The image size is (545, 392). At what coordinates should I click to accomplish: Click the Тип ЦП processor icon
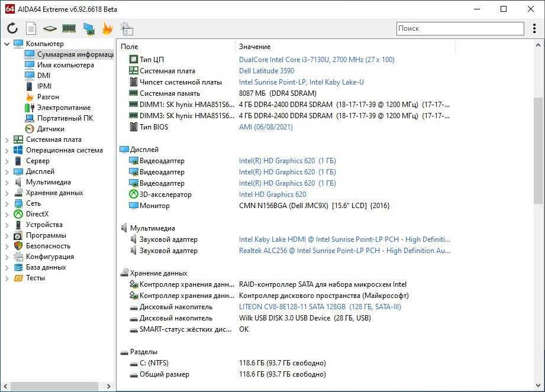(134, 59)
